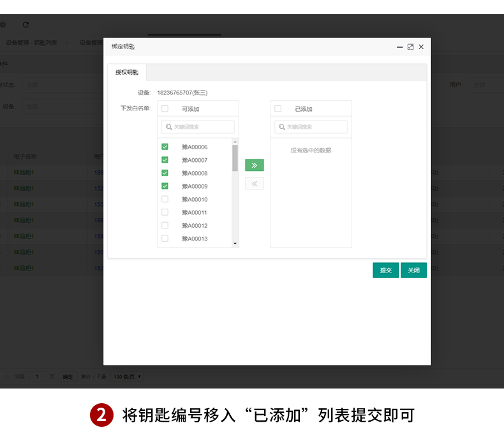This screenshot has height=430, width=504.
Task: Move selected keys to 已添加 list
Action: [255, 165]
